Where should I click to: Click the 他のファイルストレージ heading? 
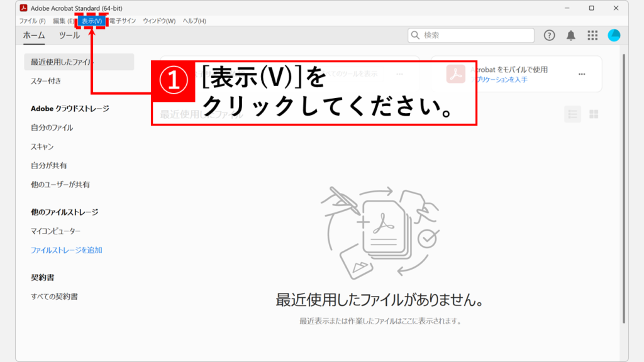[x=65, y=212]
